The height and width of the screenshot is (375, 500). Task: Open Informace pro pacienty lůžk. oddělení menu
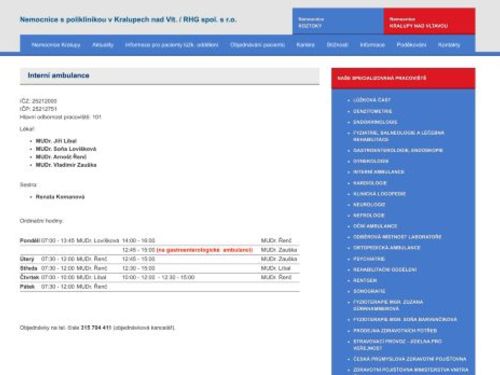172,45
